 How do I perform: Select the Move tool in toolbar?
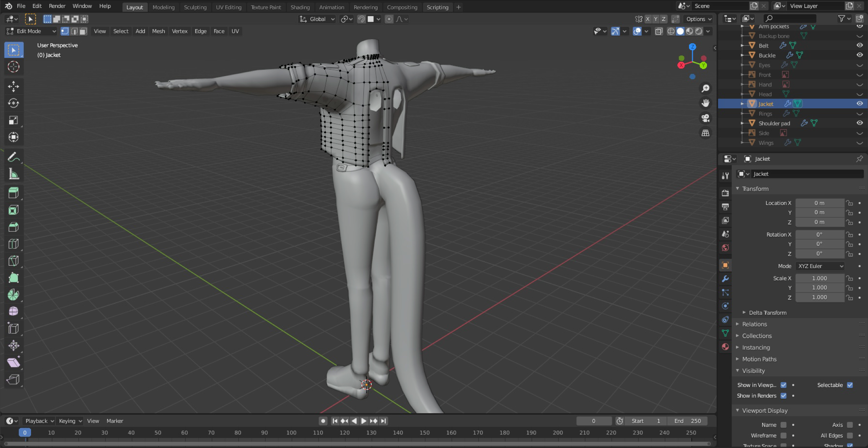click(13, 86)
